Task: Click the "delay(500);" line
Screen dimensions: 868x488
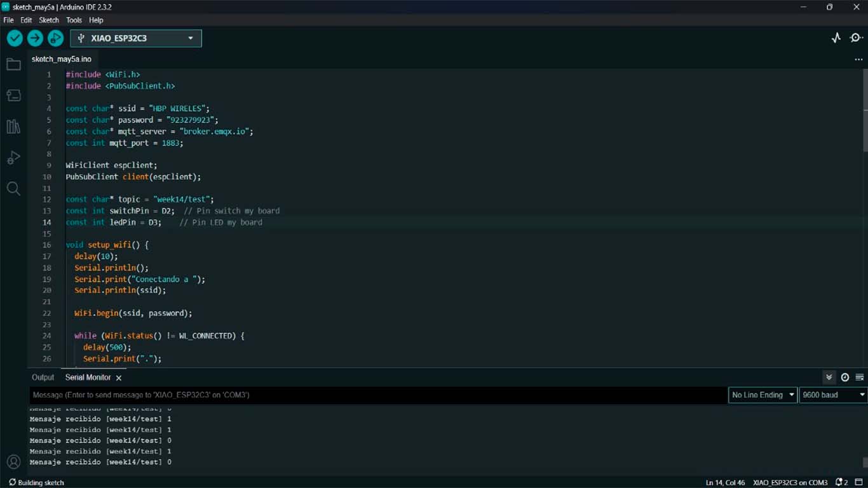Action: 107,348
